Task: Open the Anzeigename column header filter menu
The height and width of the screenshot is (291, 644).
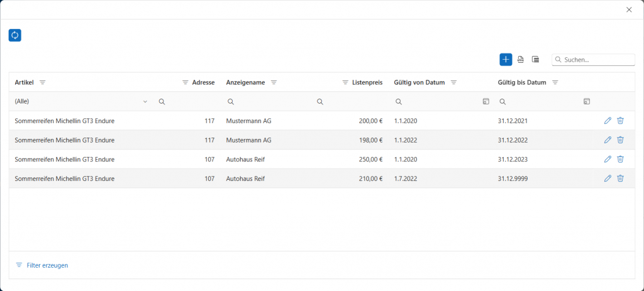Action: click(x=274, y=82)
